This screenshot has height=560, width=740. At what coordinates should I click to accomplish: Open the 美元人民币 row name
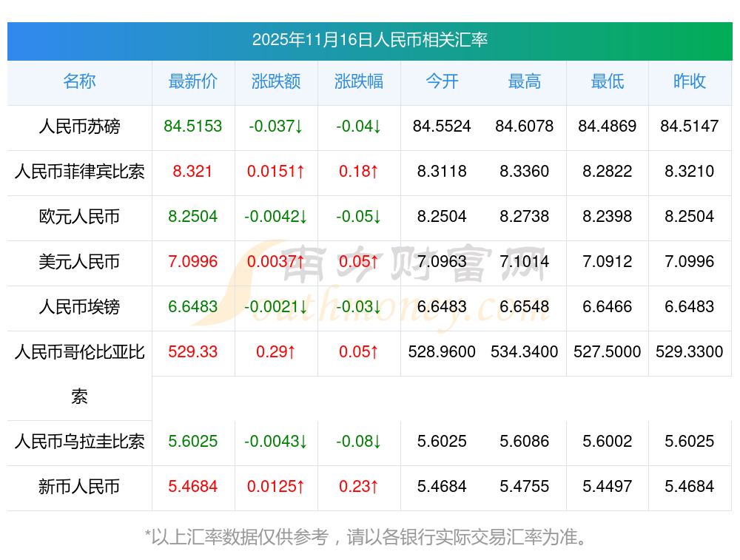[79, 262]
